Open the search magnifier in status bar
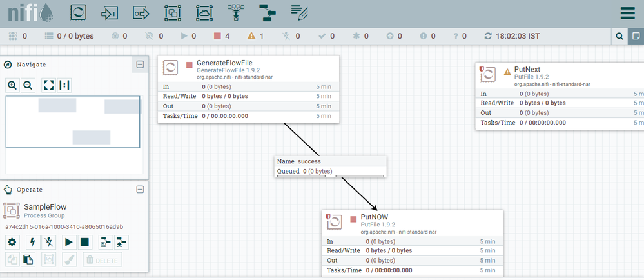This screenshot has width=644, height=280. [620, 36]
